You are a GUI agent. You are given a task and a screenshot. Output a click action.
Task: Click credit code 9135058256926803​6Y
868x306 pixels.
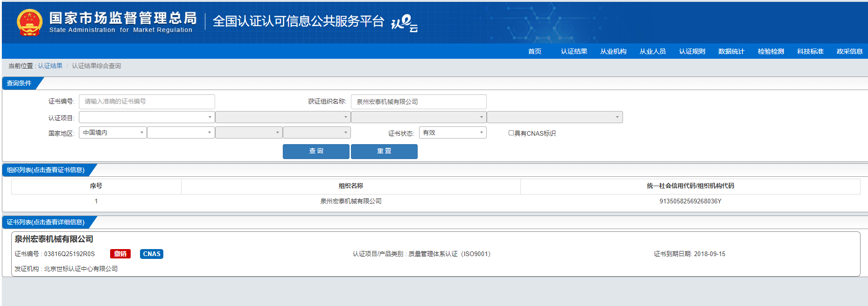click(x=690, y=201)
